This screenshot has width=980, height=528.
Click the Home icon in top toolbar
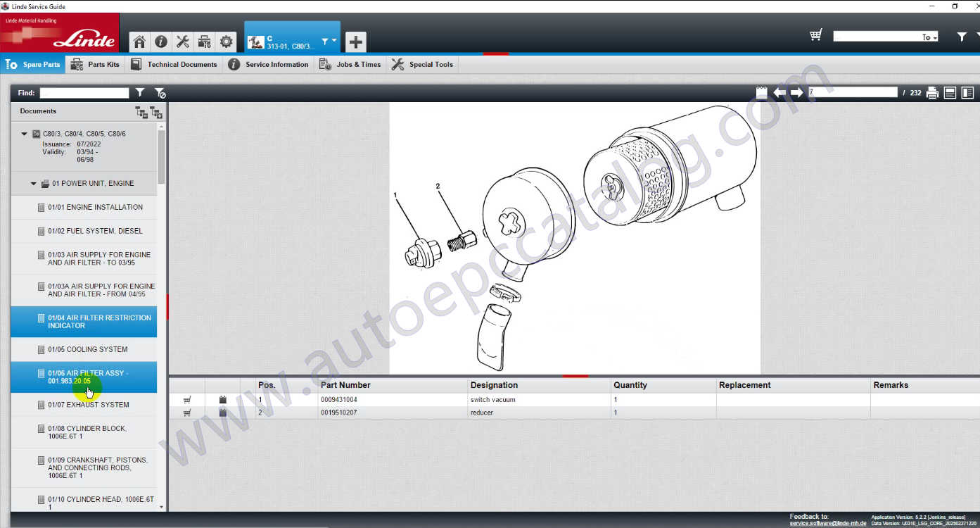click(139, 42)
